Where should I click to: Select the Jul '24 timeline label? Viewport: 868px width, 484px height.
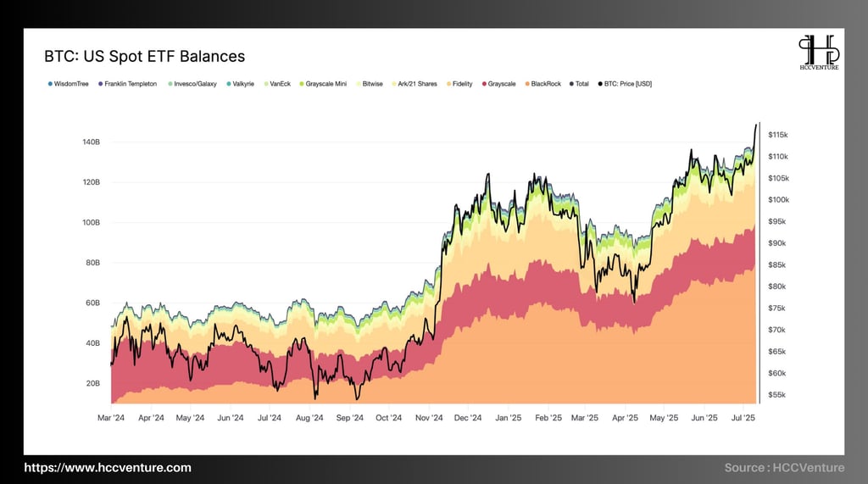coord(269,418)
